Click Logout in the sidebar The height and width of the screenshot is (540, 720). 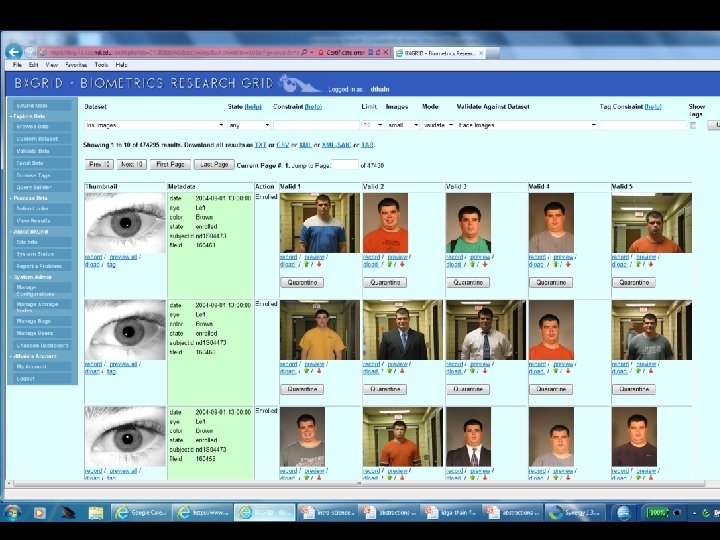(x=42, y=379)
